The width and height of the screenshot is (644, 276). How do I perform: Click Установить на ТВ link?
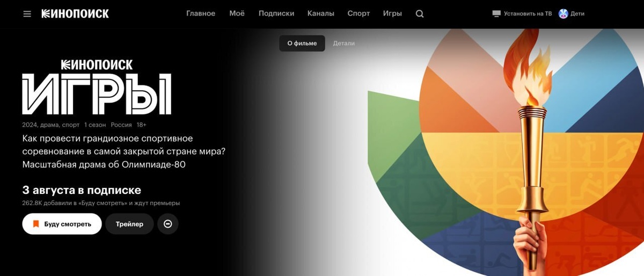point(528,13)
